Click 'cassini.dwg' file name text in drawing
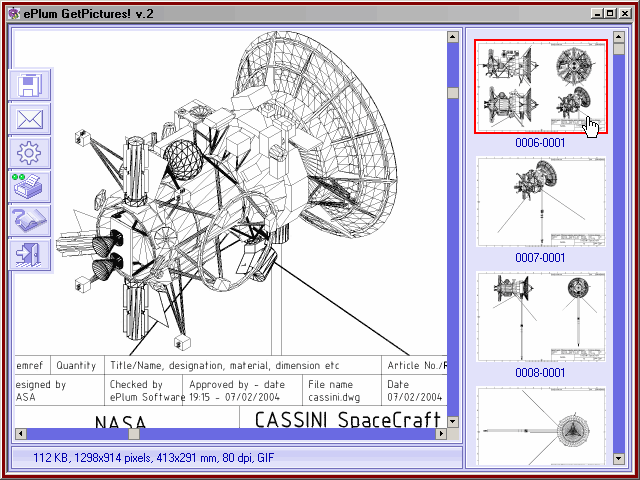Screen dimensions: 640x480 tap(334, 397)
